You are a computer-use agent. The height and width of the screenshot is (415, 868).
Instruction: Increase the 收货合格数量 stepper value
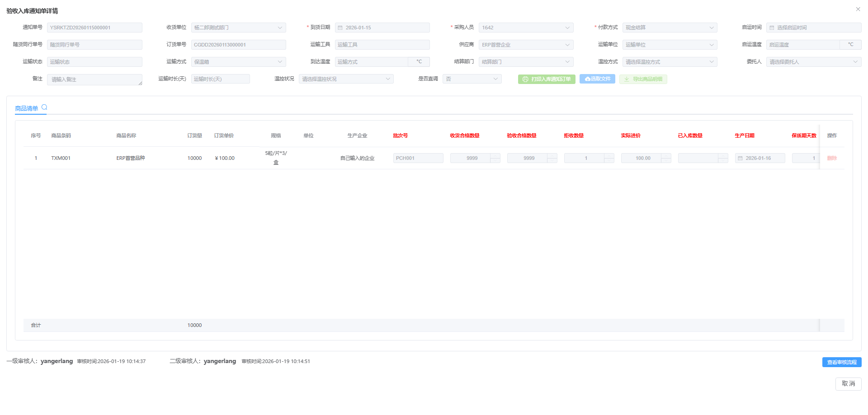click(495, 156)
